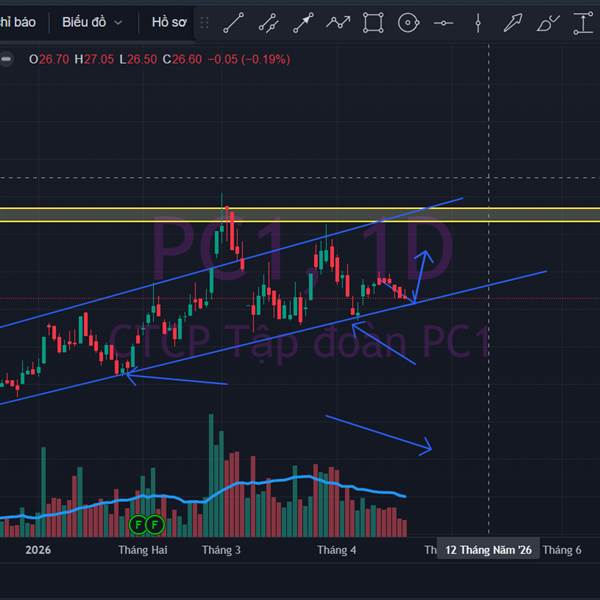
Task: Select the Brush drawing tool
Action: 548,23
